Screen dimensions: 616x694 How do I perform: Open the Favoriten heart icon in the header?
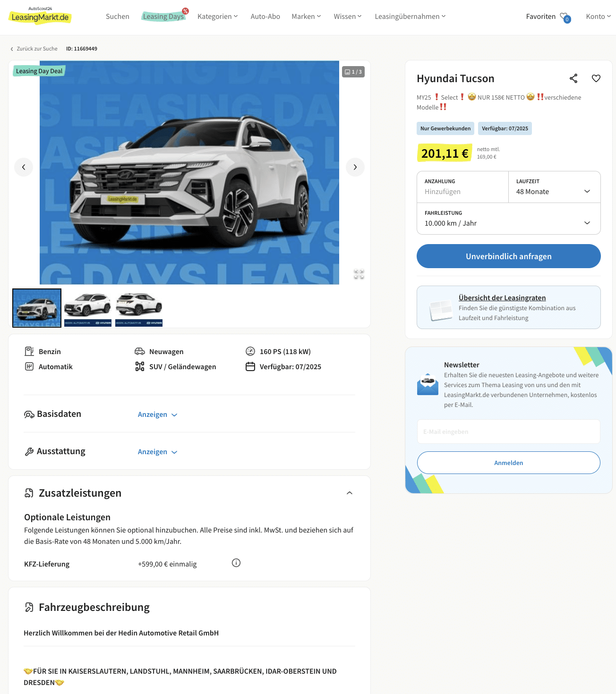[x=565, y=17]
